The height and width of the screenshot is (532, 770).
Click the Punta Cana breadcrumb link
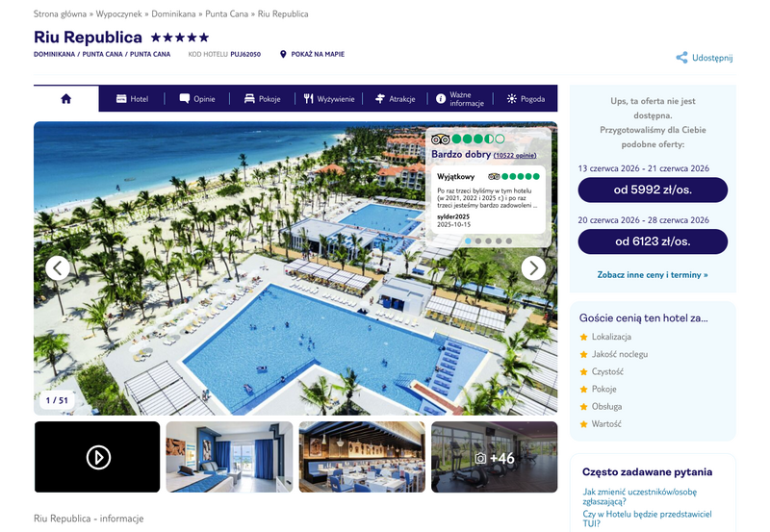226,13
